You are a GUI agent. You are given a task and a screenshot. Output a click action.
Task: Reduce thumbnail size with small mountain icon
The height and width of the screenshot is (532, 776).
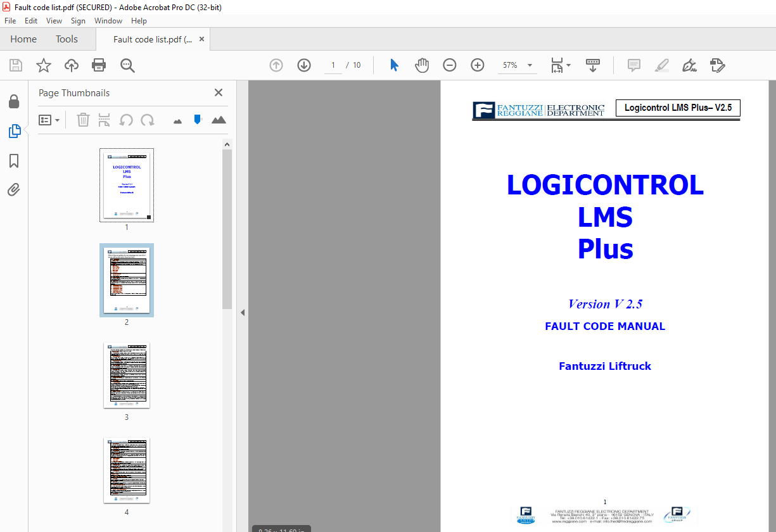(177, 121)
